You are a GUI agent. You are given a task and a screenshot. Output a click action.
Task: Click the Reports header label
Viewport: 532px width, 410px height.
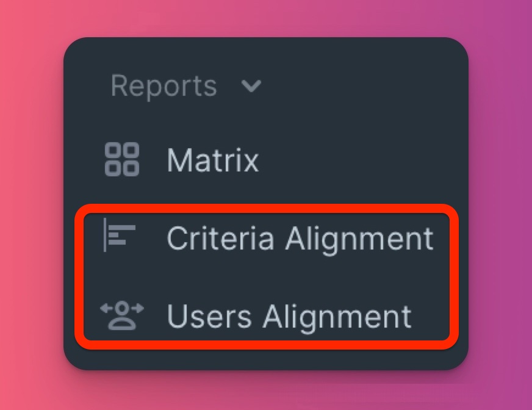coord(164,86)
